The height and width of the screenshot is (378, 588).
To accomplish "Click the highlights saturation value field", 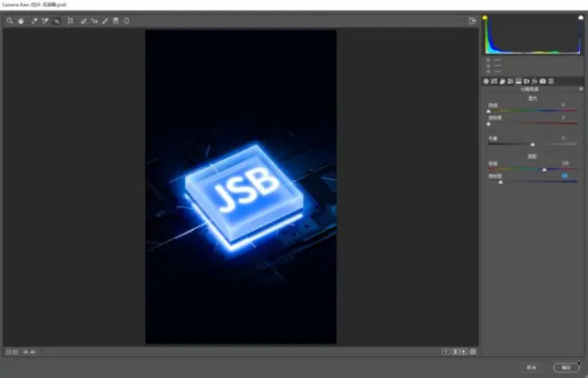I will pos(564,118).
